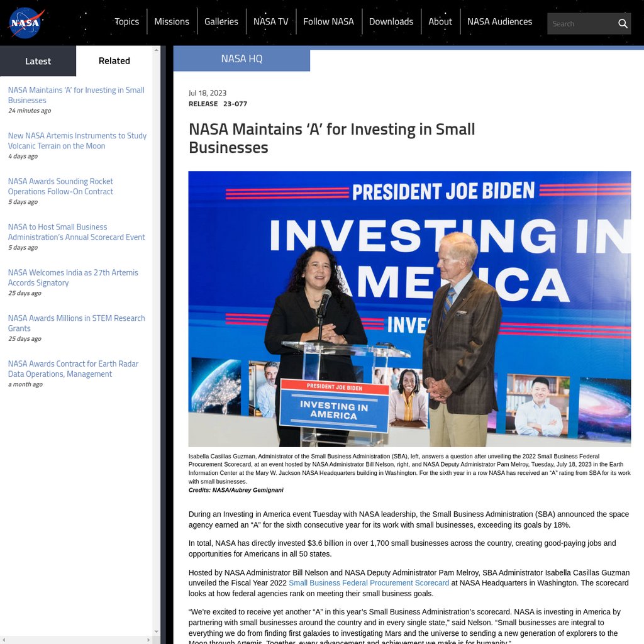644x644 pixels.
Task: Open sidebar link NASA Maintains 'A' for Investing
Action: coord(76,95)
